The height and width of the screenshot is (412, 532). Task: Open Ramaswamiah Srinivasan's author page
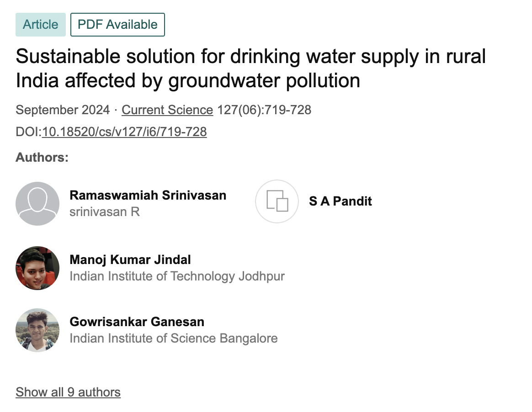148,195
